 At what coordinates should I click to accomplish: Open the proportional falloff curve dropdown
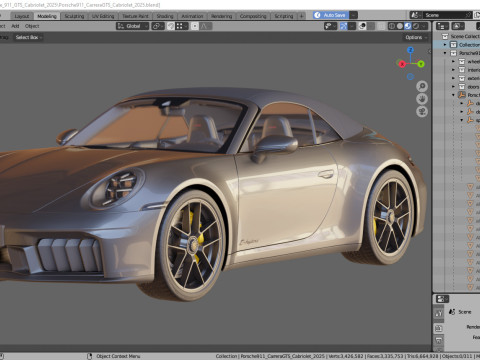pos(206,26)
